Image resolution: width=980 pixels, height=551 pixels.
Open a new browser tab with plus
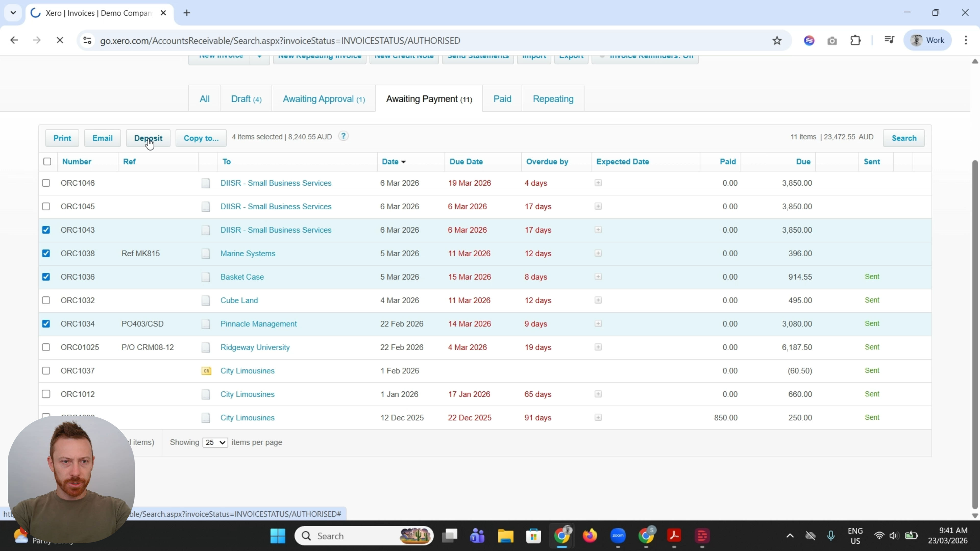187,13
